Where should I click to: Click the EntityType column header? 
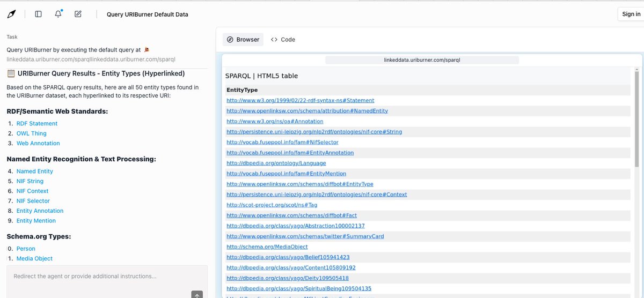(242, 90)
